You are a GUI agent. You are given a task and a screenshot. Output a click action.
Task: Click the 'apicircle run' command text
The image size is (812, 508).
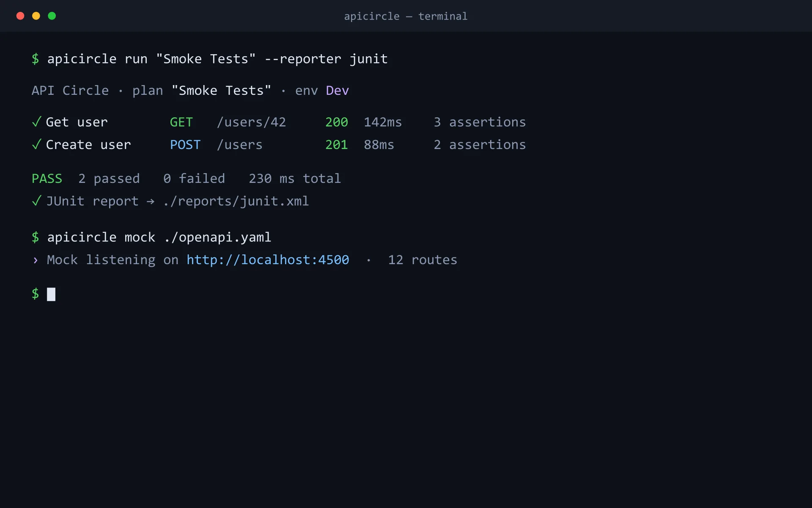tap(97, 59)
